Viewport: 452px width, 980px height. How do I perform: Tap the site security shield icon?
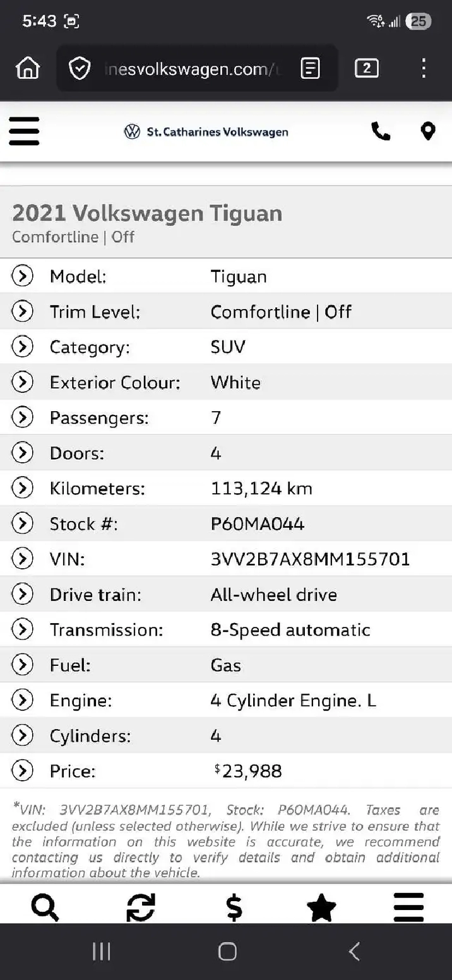coord(80,68)
